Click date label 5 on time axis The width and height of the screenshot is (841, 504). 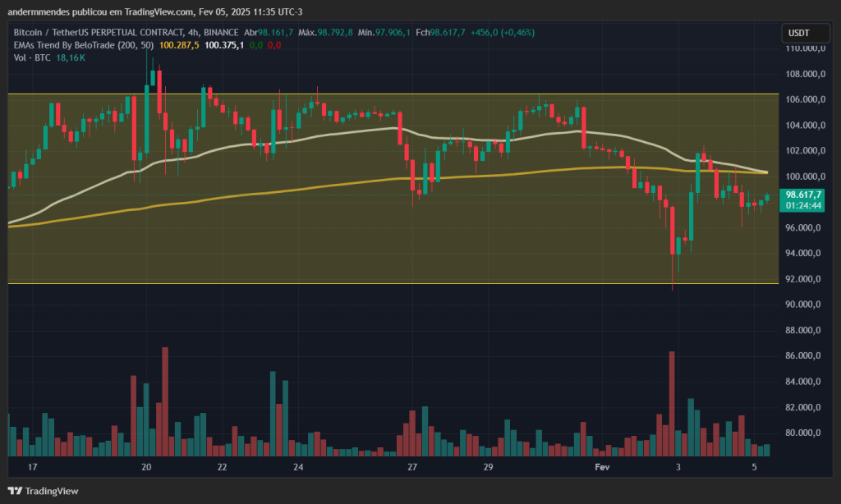pos(754,467)
